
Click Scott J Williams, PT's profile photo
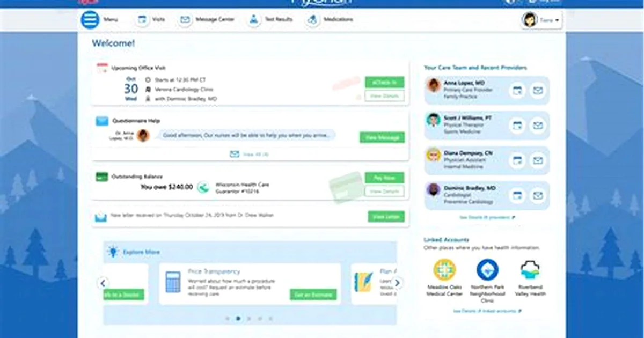coord(434,120)
